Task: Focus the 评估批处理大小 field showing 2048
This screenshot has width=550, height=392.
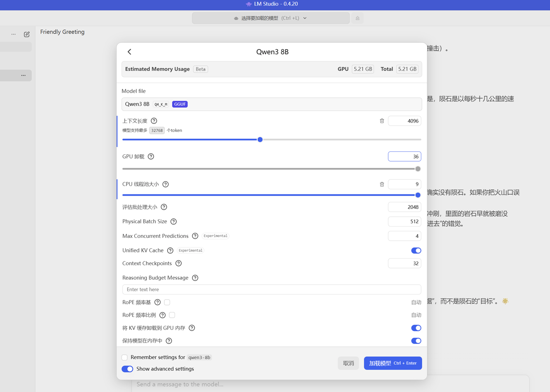Action: click(404, 207)
